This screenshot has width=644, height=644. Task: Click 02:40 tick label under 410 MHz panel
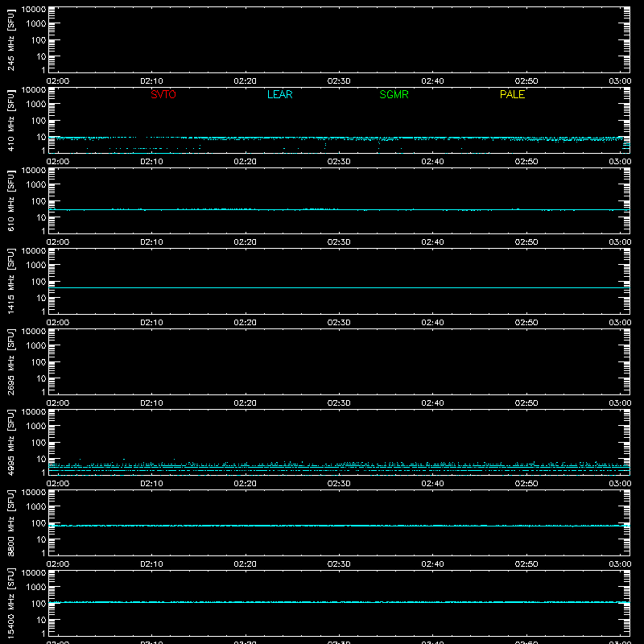click(x=432, y=162)
